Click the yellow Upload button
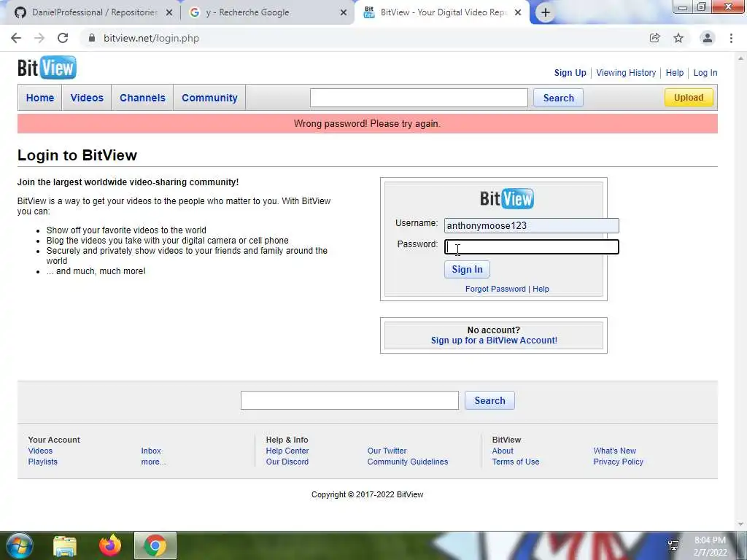747x560 pixels. tap(689, 98)
